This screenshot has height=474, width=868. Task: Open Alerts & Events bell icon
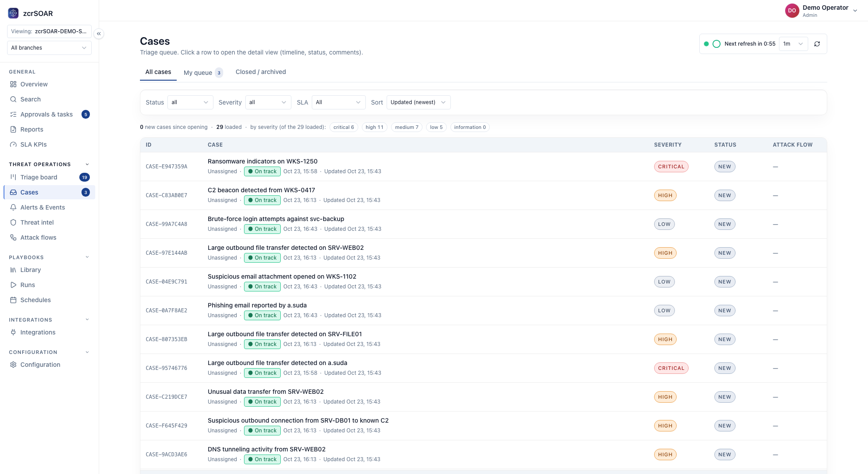click(x=13, y=207)
